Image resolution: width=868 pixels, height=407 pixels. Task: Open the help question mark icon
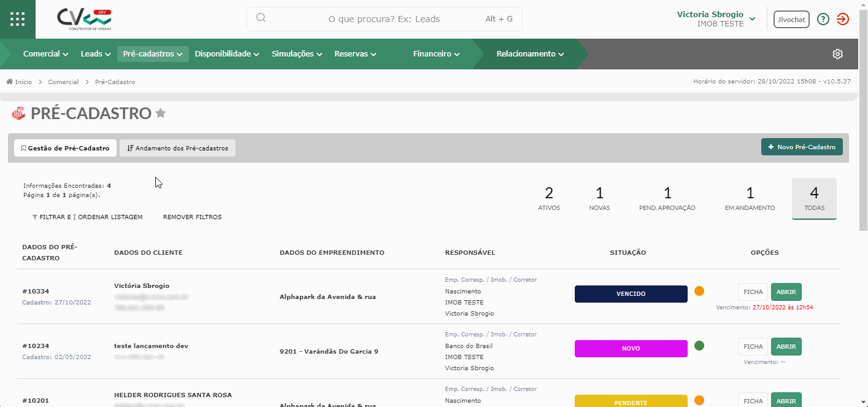pos(823,19)
